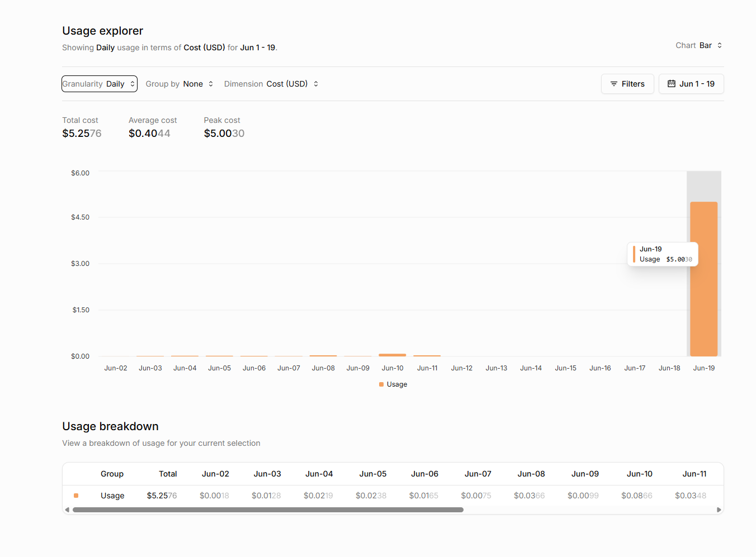
Task: Open the Dimension Cost (USD) dropdown
Action: (271, 84)
